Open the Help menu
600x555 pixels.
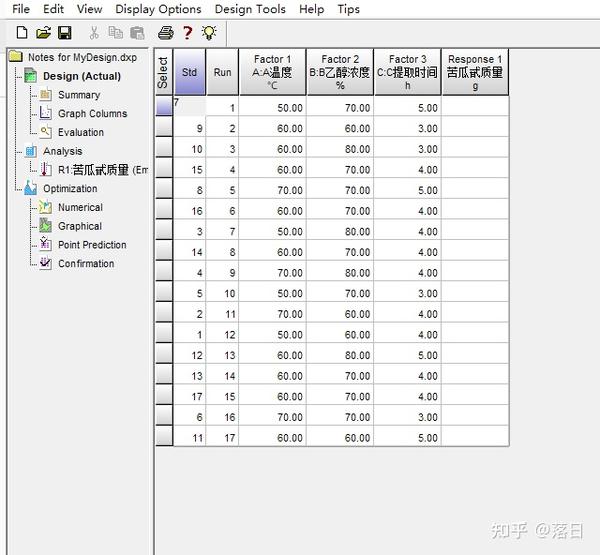(311, 9)
